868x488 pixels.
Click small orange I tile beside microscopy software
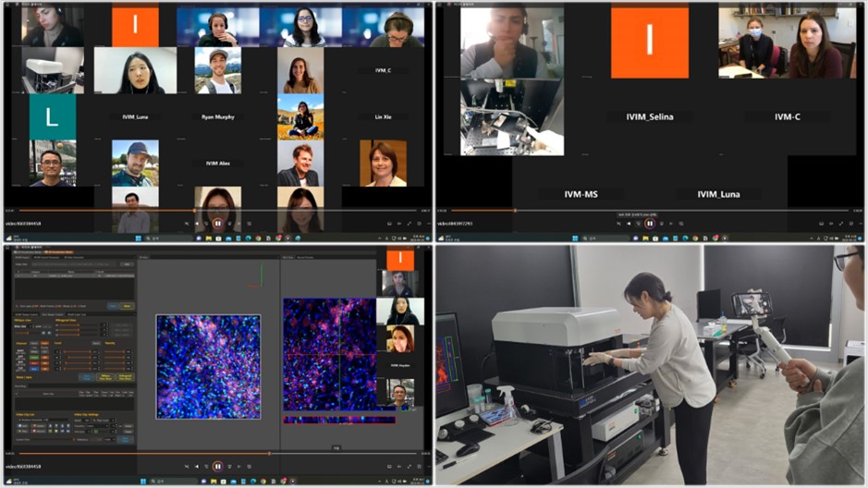(400, 259)
